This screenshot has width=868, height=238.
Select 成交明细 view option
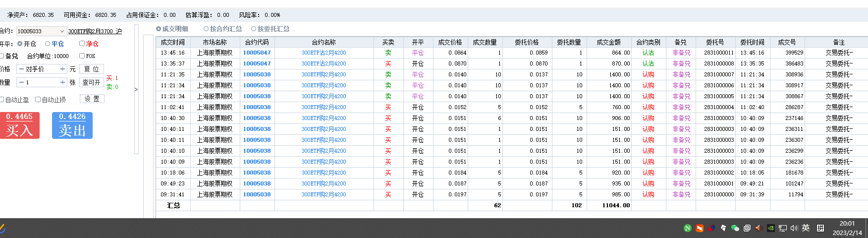172,29
